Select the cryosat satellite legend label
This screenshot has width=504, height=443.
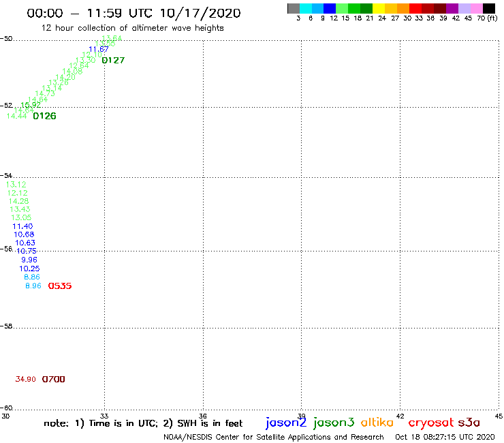tap(430, 423)
